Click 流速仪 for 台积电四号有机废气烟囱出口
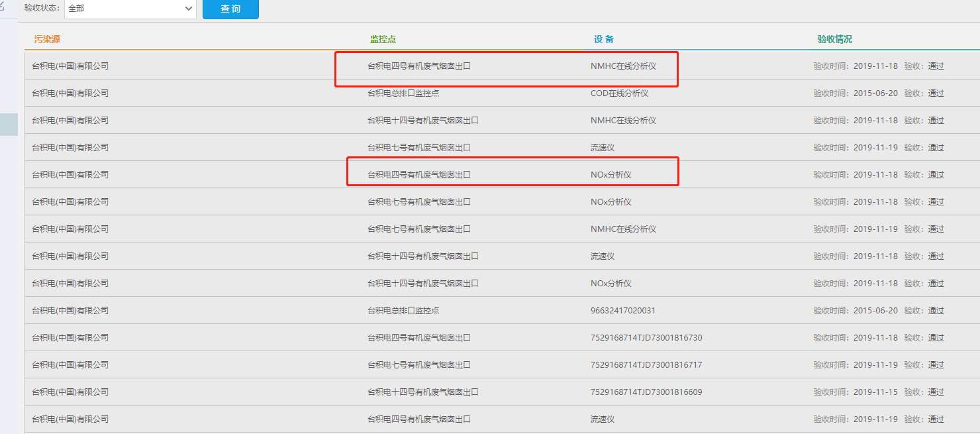The width and height of the screenshot is (980, 434). point(603,419)
